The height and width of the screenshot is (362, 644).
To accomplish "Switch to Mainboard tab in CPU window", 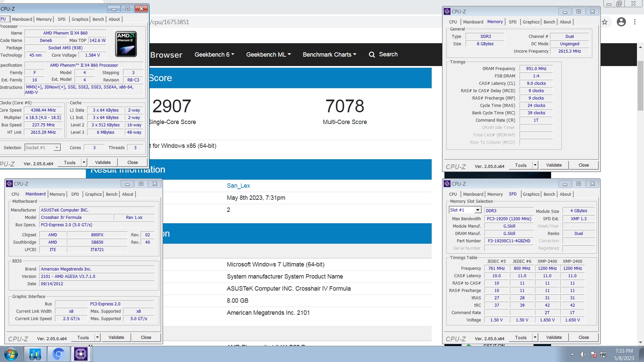I will tap(22, 19).
